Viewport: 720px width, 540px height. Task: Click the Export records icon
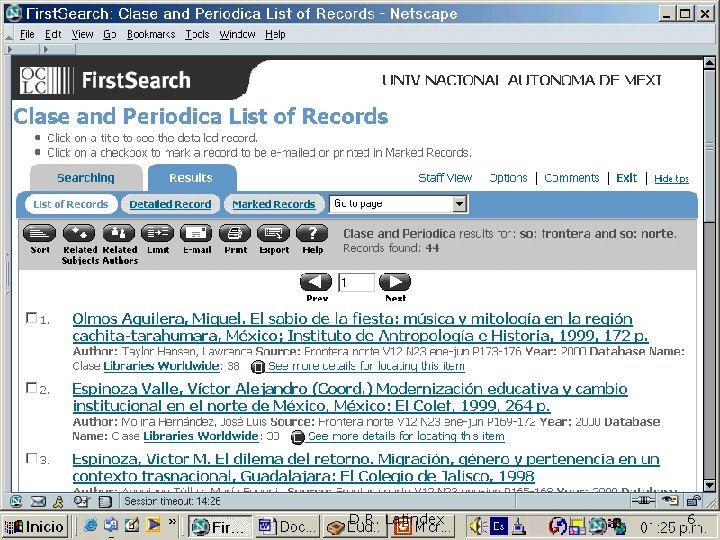274,233
